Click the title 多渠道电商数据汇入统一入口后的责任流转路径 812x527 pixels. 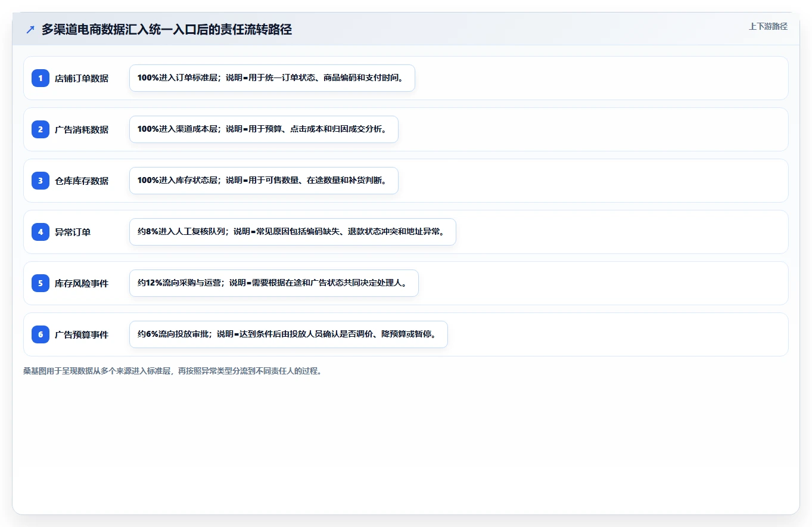(x=167, y=30)
